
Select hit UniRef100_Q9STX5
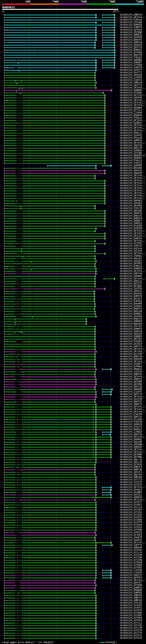(131, 48)
